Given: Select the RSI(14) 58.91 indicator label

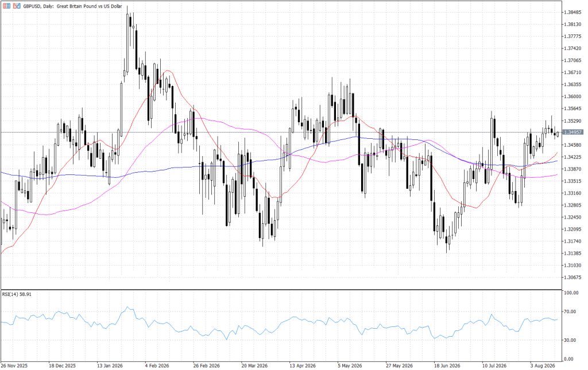Looking at the screenshot, I should (x=17, y=294).
